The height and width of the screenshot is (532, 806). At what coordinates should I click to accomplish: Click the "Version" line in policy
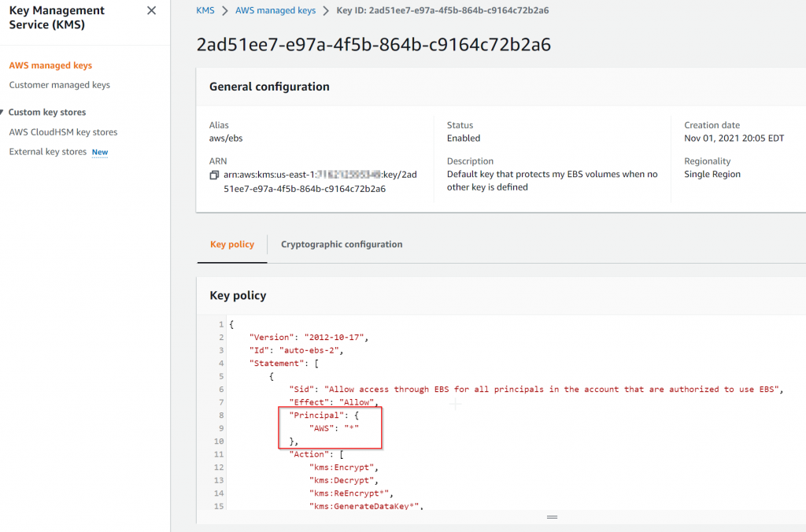pyautogui.click(x=309, y=337)
